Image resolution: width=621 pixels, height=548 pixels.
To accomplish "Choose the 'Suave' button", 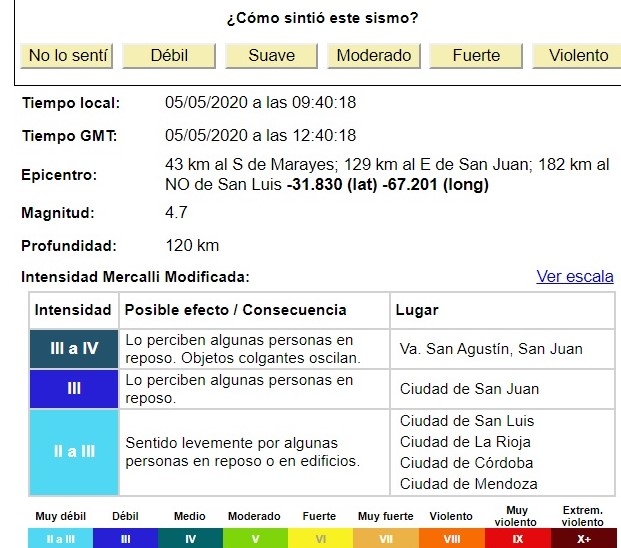I will [272, 56].
